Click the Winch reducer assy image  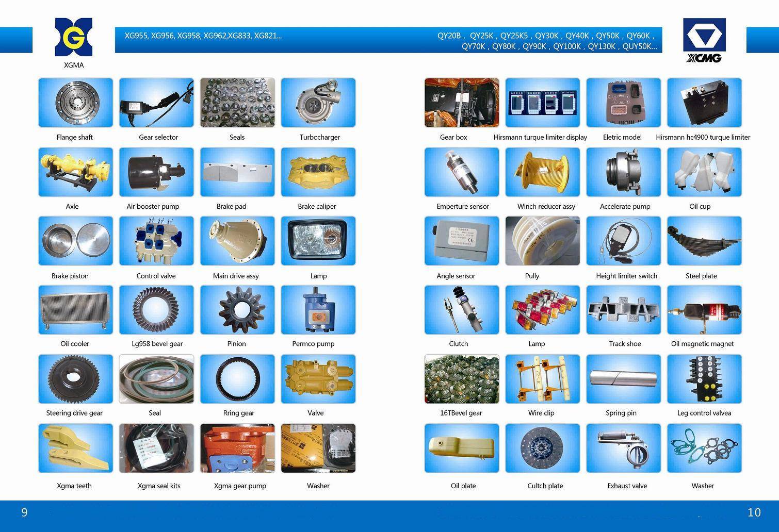[542, 172]
